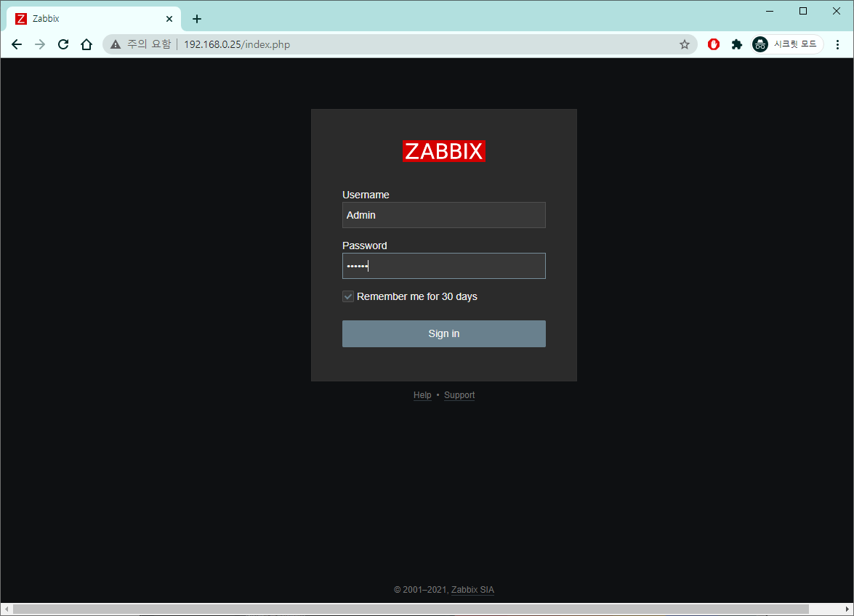Open the incognito profile button 시크릿 모드
Image resolution: width=854 pixels, height=616 pixels.
(787, 44)
